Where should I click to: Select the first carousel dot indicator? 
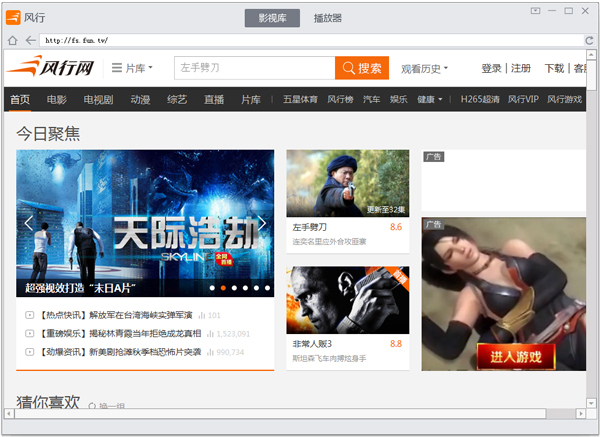(x=212, y=288)
